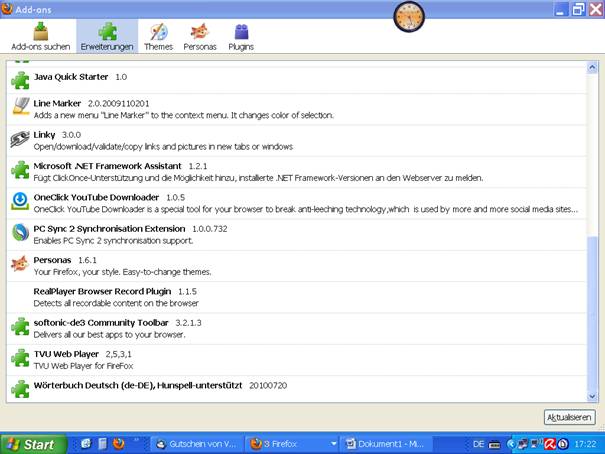
Task: Select the softonic-de3 Community Toolbar icon
Action: (x=20, y=326)
